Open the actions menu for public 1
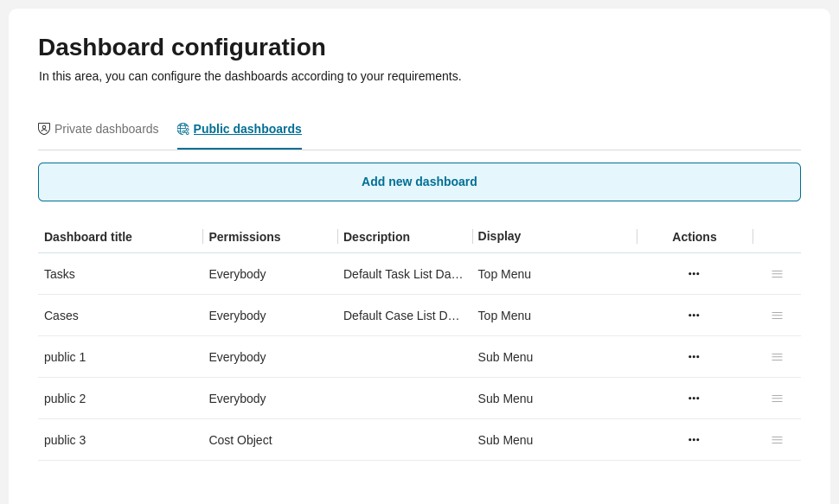 (x=694, y=357)
